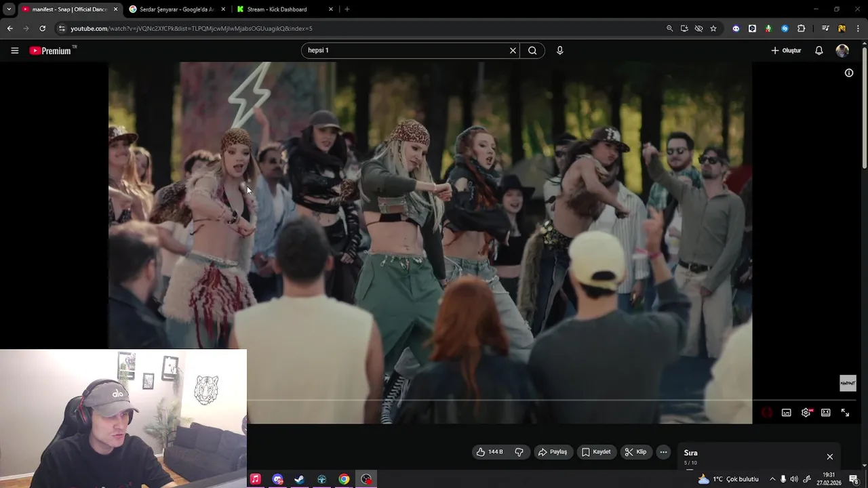Expand the tab search dropdown arrow
This screenshot has width=868, height=488.
tap(9, 9)
